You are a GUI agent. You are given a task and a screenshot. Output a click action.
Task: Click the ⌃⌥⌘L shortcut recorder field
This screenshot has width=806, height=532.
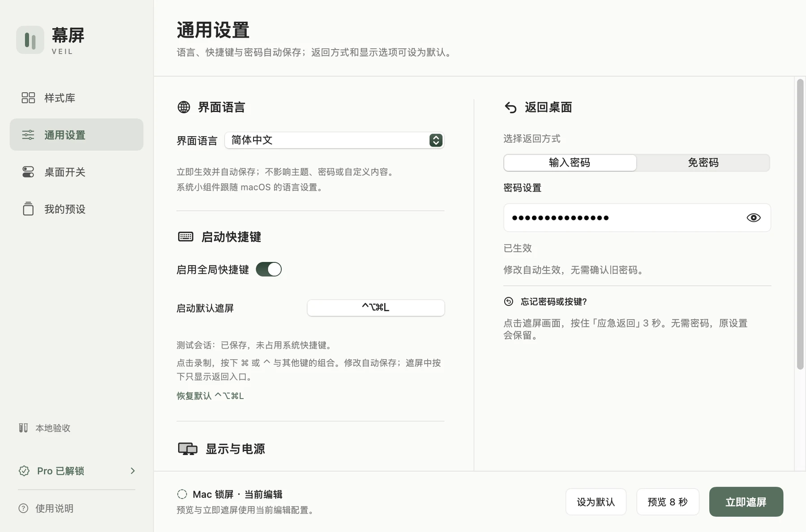(376, 308)
